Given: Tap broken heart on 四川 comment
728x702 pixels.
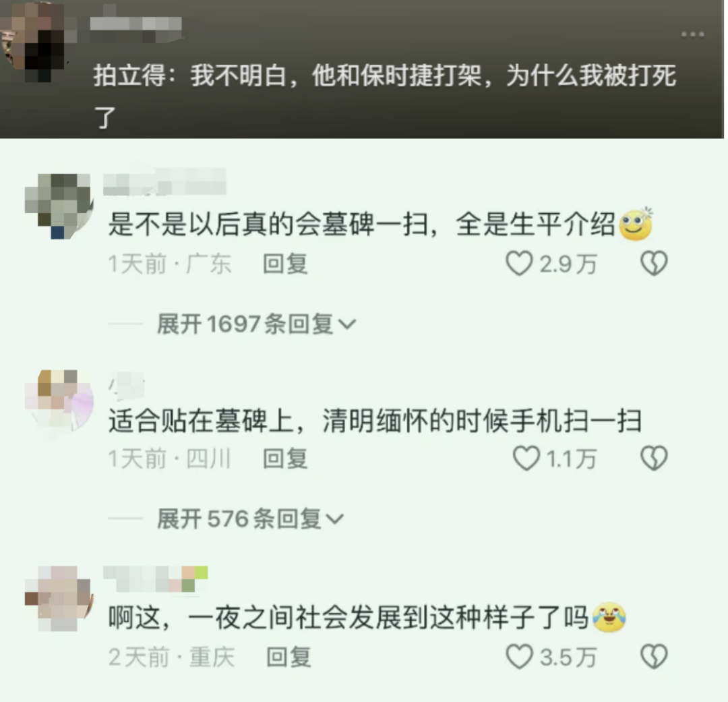Looking at the screenshot, I should pos(654,458).
